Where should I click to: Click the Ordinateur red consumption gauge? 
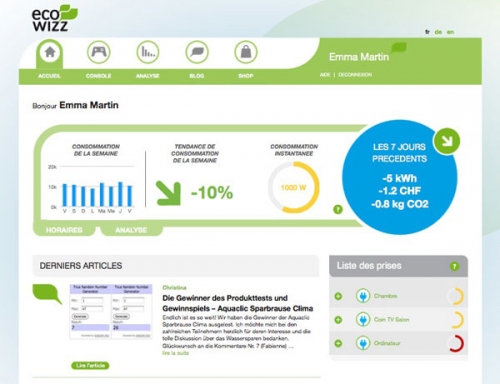[456, 343]
